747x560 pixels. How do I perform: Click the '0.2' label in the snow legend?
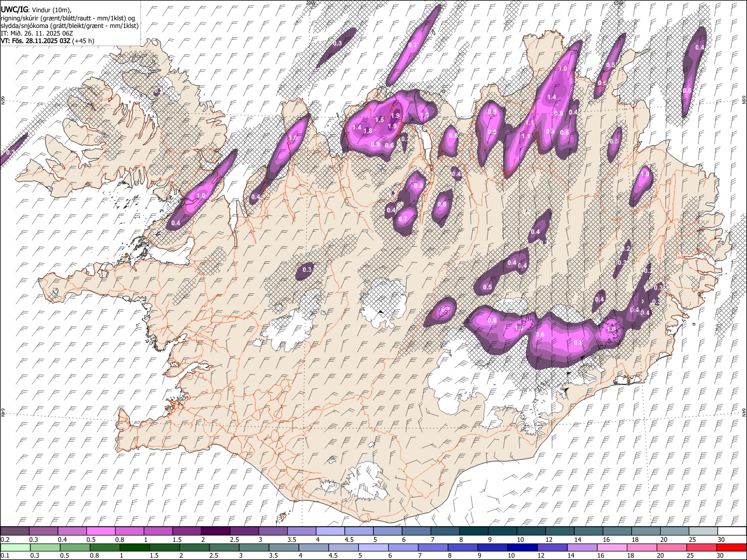tap(5, 540)
